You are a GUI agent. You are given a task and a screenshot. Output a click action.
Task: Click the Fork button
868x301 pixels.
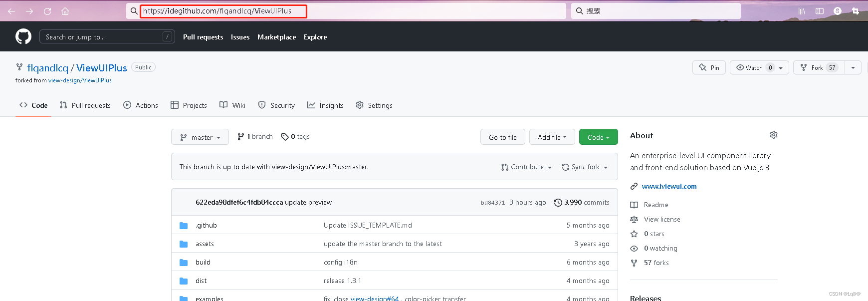[x=819, y=67]
